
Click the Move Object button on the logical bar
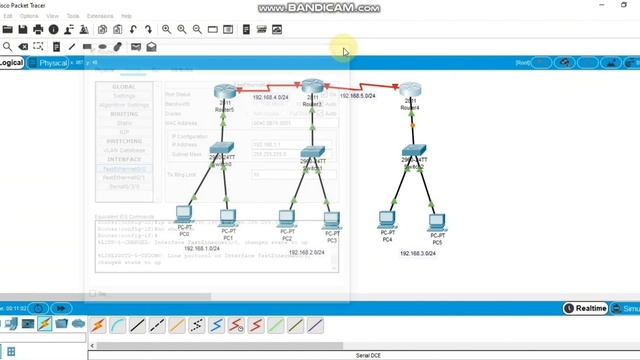tap(588, 63)
